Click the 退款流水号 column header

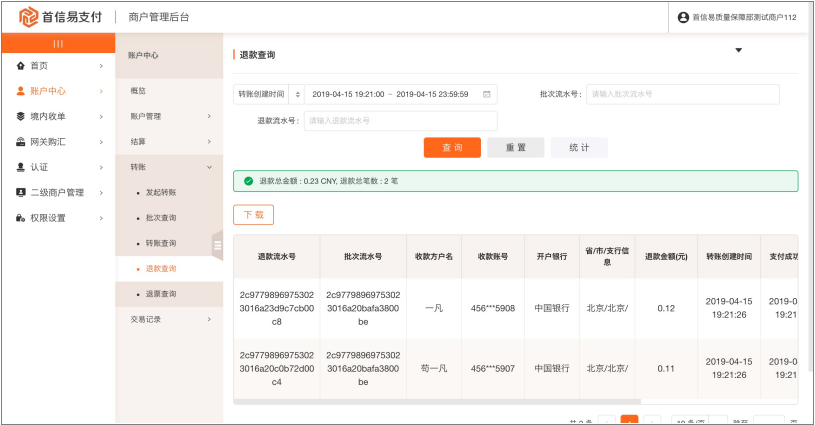pyautogui.click(x=277, y=256)
